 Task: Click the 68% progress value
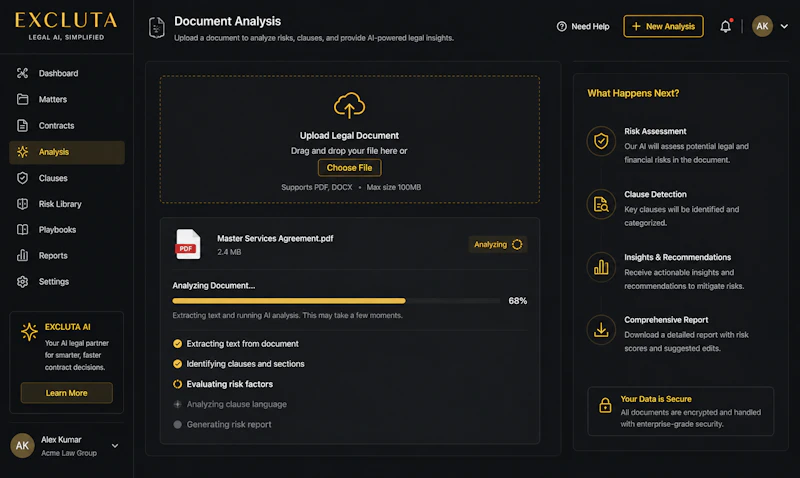pos(517,300)
